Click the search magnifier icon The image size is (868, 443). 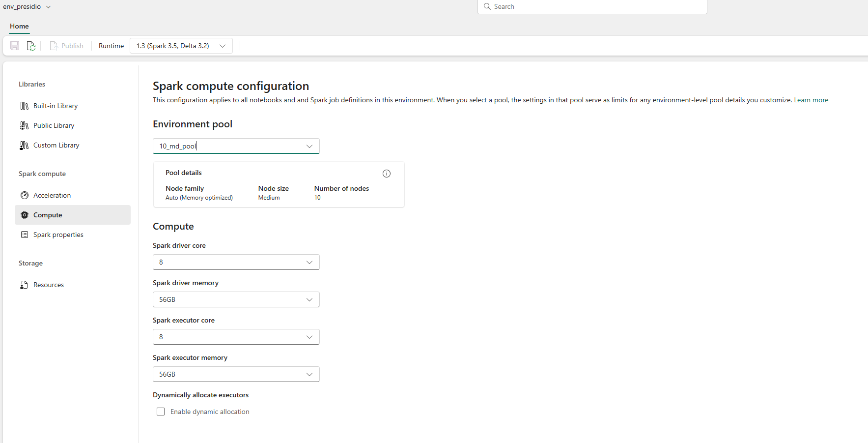(487, 6)
